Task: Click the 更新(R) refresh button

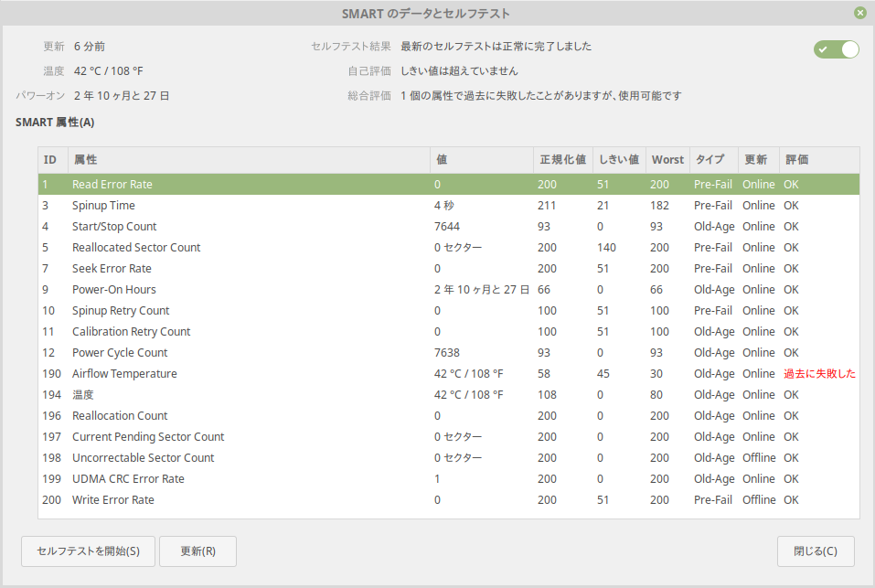Action: pos(197,551)
